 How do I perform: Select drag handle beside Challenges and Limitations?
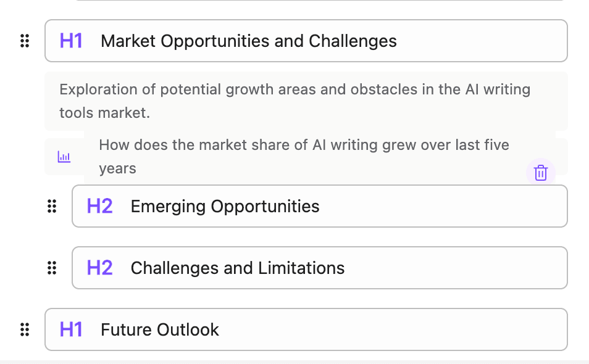coord(52,268)
